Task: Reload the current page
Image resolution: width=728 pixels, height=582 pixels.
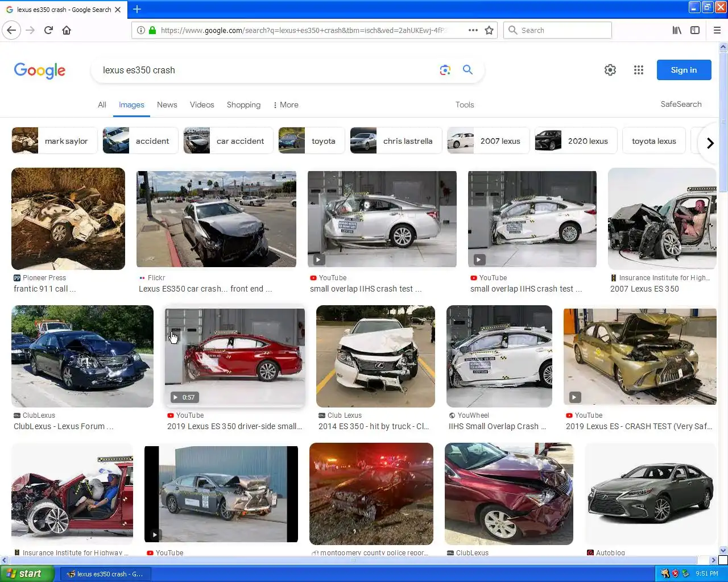Action: [48, 30]
